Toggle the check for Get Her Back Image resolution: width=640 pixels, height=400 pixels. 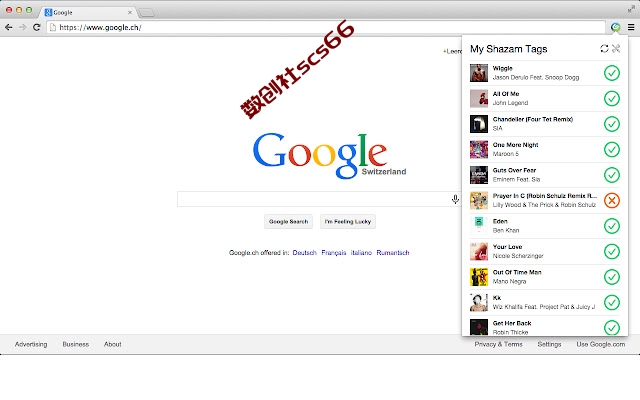(x=612, y=328)
